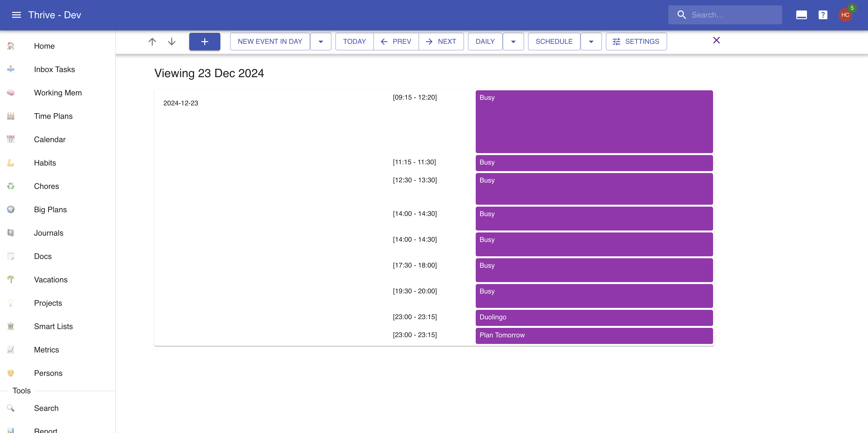Expand the Schedule dropdown arrow
The image size is (868, 433).
pyautogui.click(x=591, y=41)
